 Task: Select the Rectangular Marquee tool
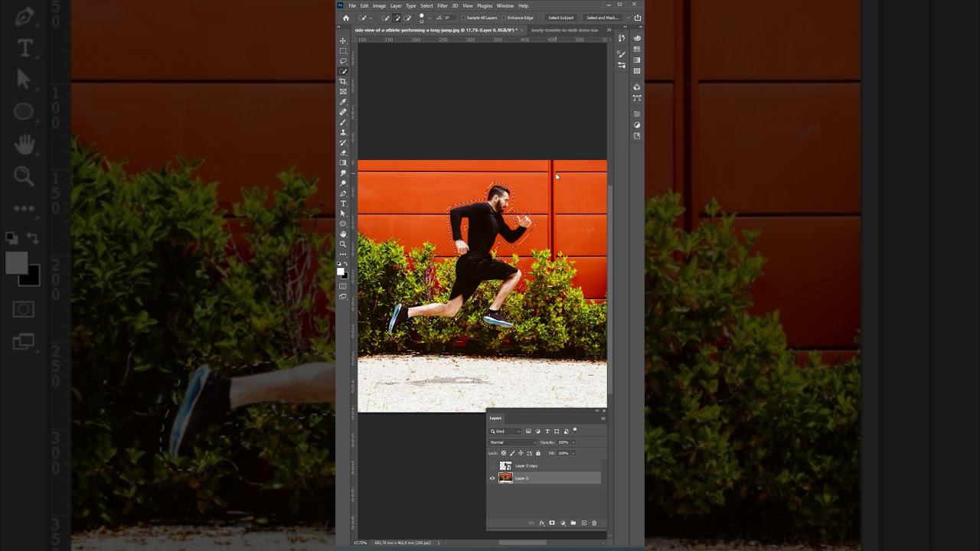click(x=343, y=51)
